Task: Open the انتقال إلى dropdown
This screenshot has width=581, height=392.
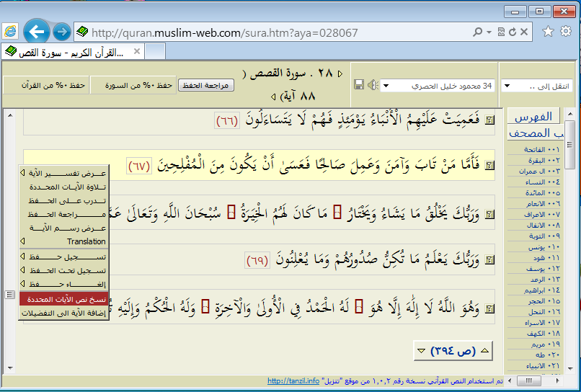Action: click(x=536, y=86)
